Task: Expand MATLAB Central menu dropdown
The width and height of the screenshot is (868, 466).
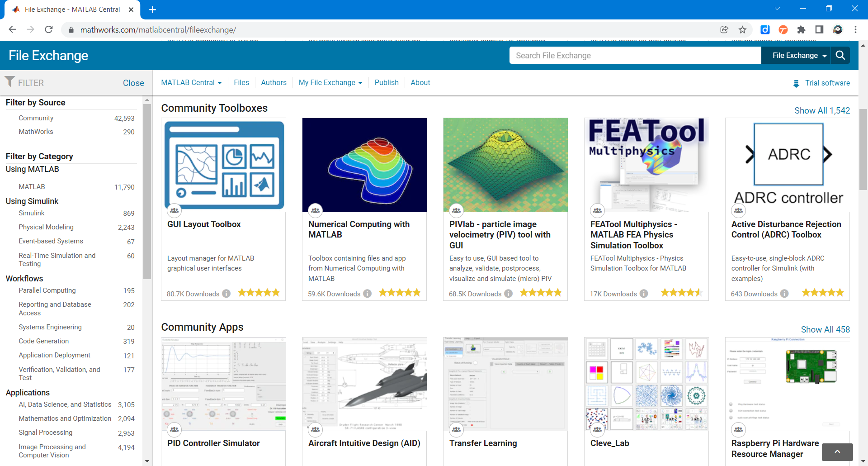Action: (191, 82)
